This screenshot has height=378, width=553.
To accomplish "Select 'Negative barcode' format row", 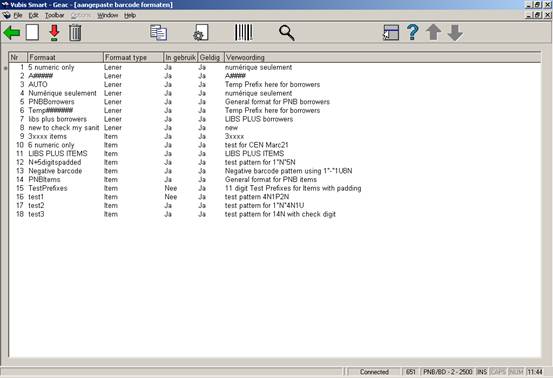I will point(275,171).
